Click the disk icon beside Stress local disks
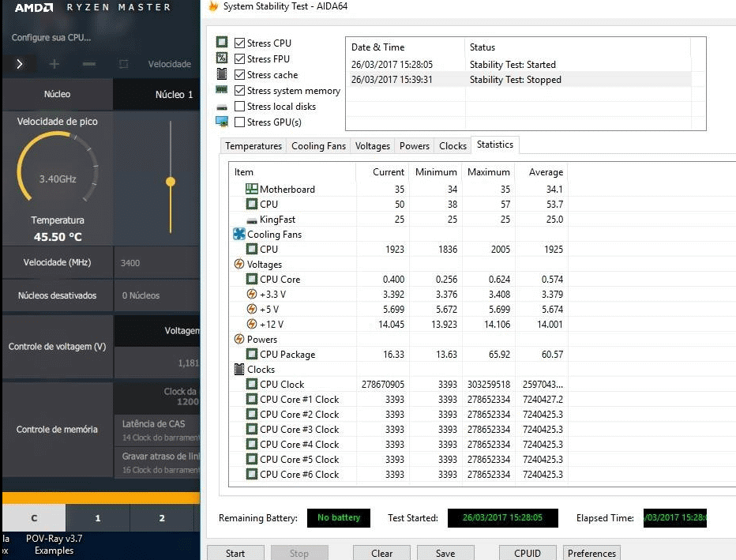Image resolution: width=736 pixels, height=560 pixels. 222,107
